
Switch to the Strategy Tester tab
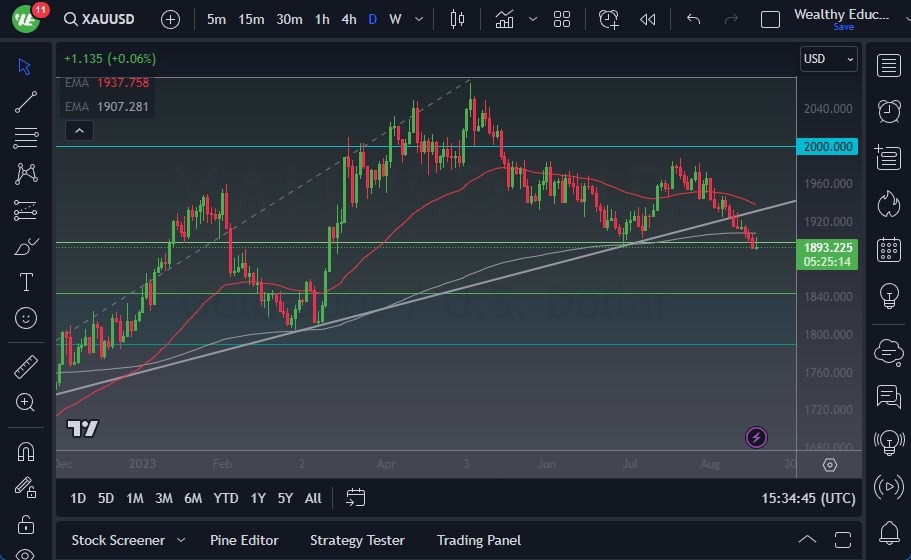[357, 540]
